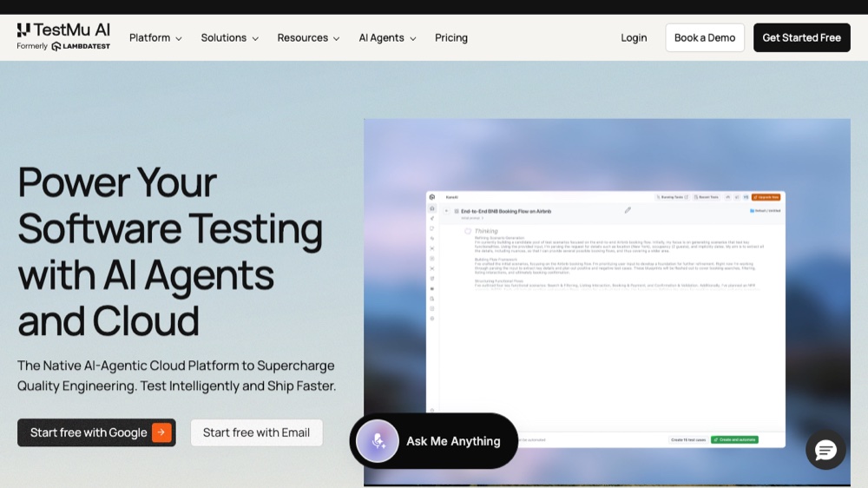The height and width of the screenshot is (488, 868).
Task: Expand the Solutions menu
Action: coord(229,37)
